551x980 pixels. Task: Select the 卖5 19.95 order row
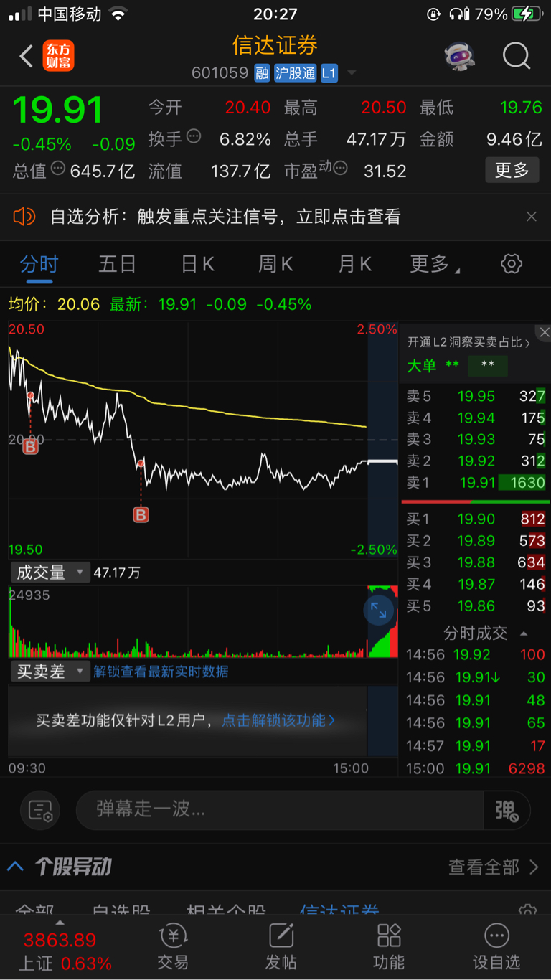[x=475, y=396]
